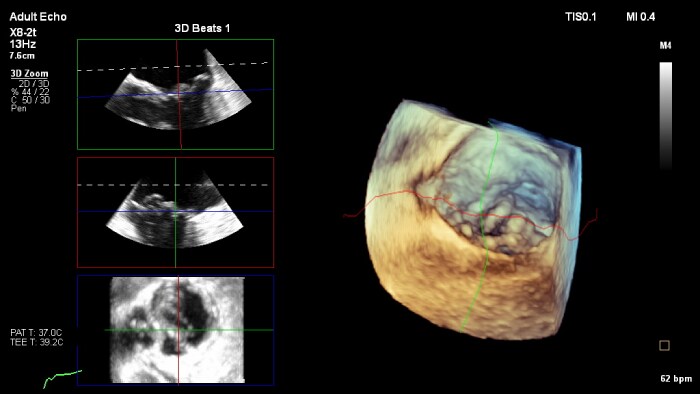The width and height of the screenshot is (700, 394).
Task: Click the blue-framed bottom 2D echo view
Action: [175, 330]
